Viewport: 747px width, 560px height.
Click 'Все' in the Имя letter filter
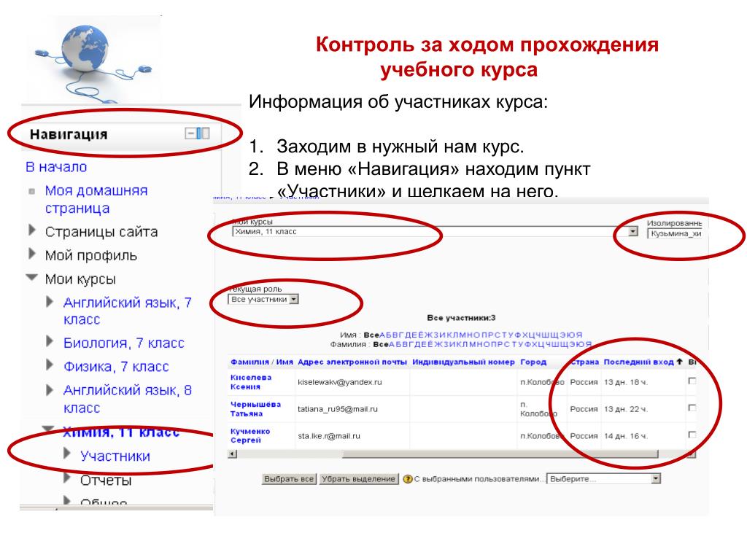pyautogui.click(x=371, y=335)
